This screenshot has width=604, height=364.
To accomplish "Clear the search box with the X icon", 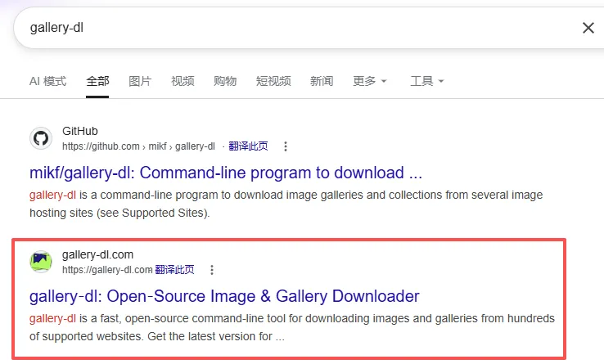I will pyautogui.click(x=588, y=28).
